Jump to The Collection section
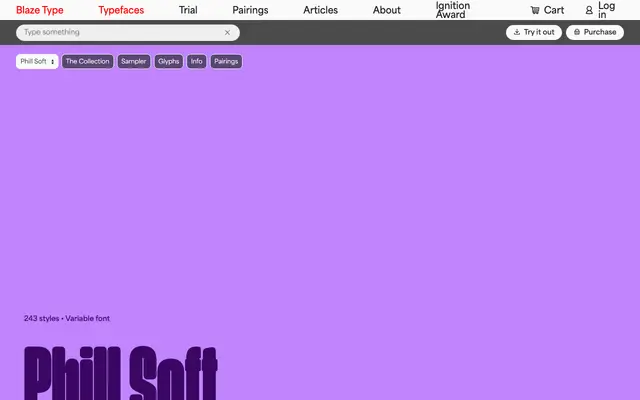Image resolution: width=640 pixels, height=400 pixels. [87, 62]
